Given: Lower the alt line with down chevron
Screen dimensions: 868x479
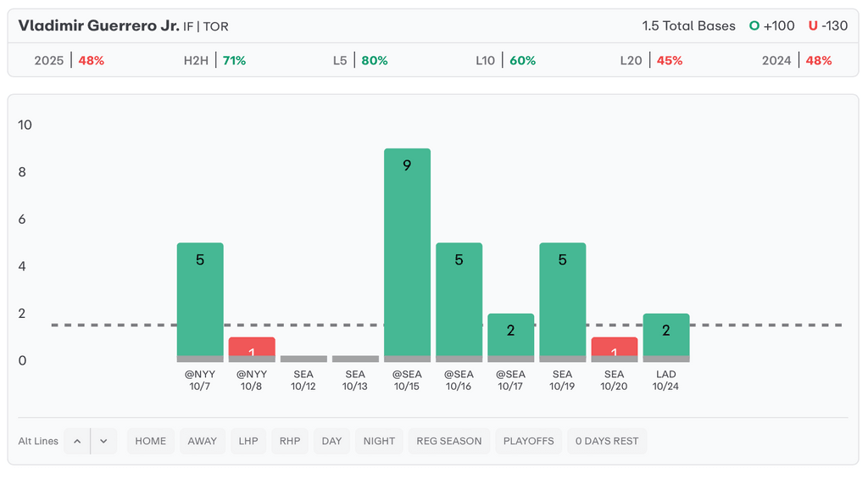Looking at the screenshot, I should pos(103,441).
